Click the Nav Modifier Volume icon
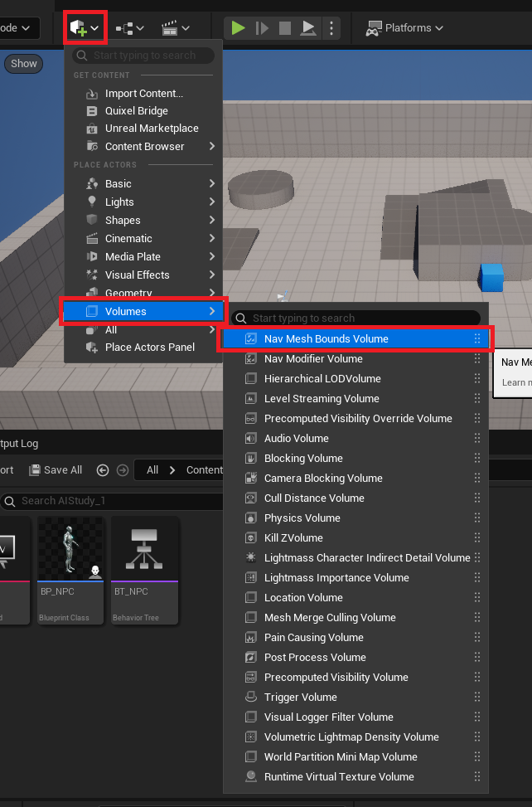 click(250, 359)
